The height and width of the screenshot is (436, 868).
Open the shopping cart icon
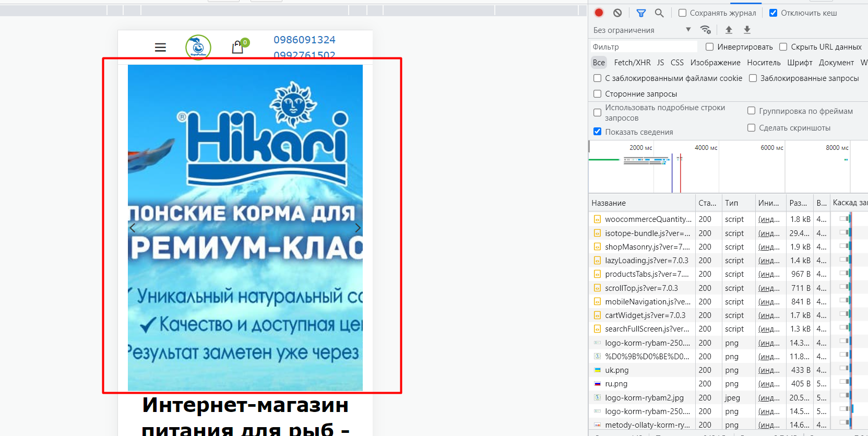[x=238, y=48]
